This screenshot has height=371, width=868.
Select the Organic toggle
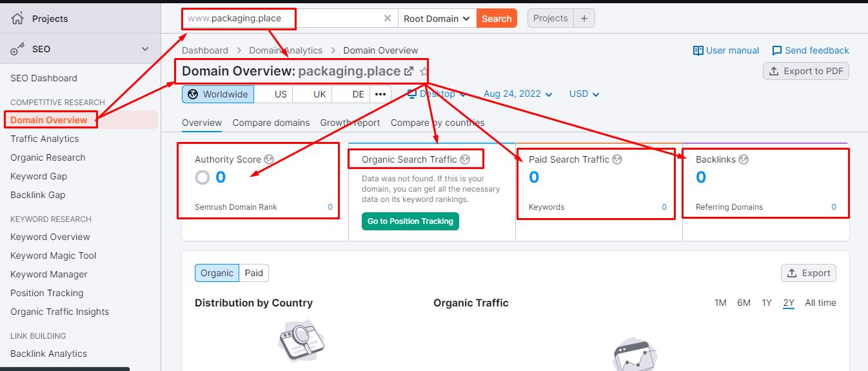tap(217, 273)
